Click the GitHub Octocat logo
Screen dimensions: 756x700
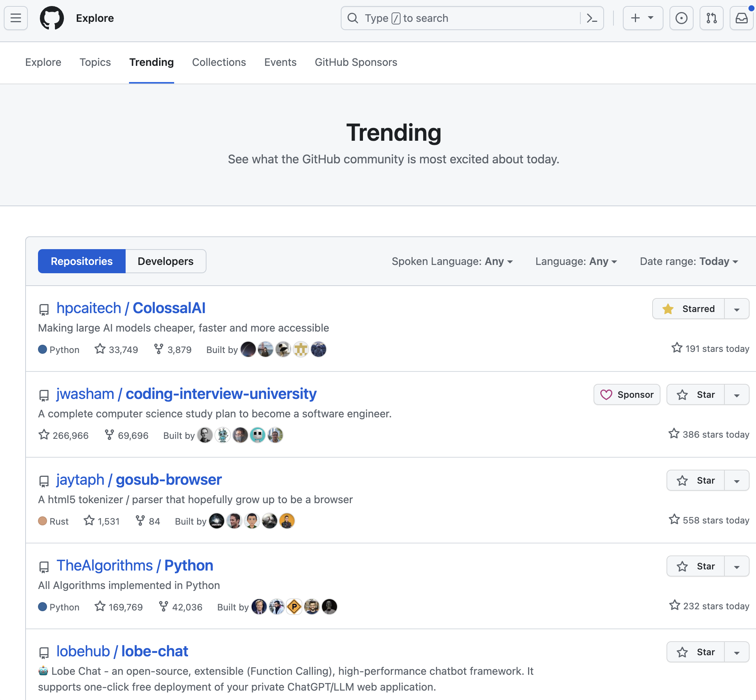click(x=52, y=18)
